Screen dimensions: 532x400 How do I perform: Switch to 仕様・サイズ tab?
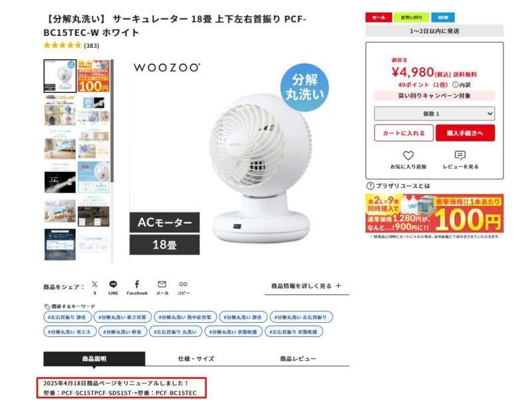click(196, 359)
